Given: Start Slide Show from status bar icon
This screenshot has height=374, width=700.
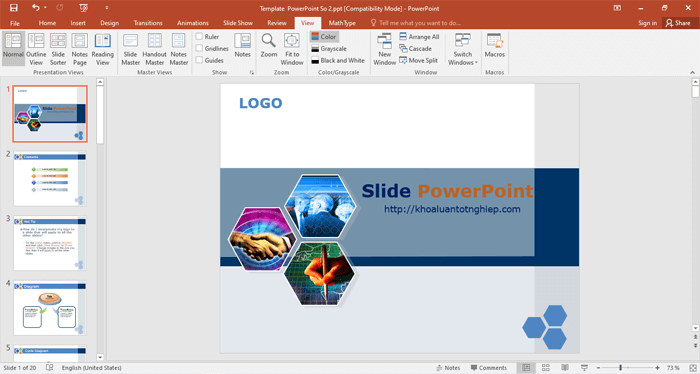Looking at the screenshot, I should click(x=584, y=368).
